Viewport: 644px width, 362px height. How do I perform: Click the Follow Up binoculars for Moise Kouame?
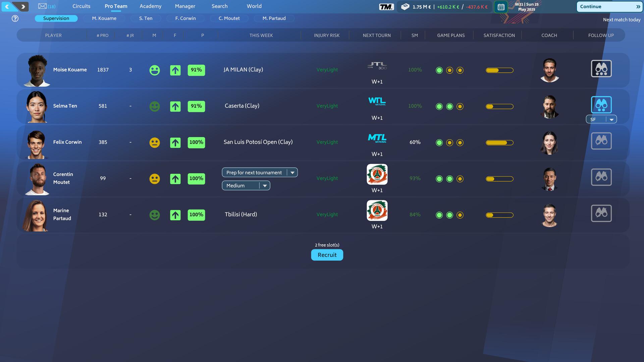pos(601,68)
